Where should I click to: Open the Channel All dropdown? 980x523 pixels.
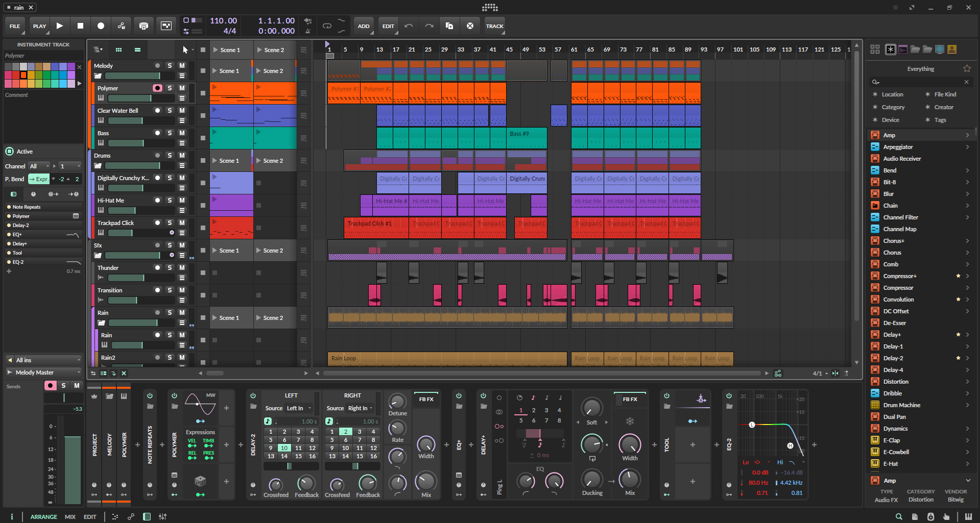(40, 166)
